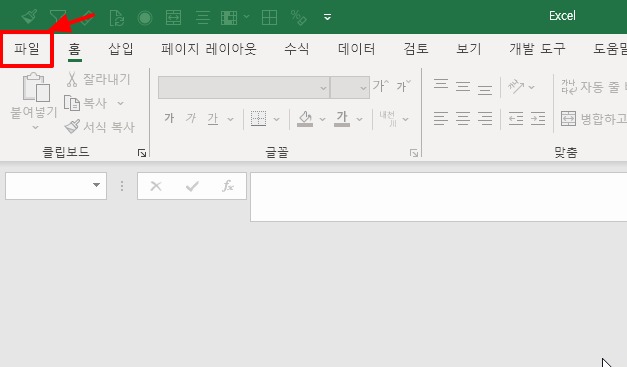Expand the phonetic guide dropdown arrow
The width and height of the screenshot is (627, 367).
[x=405, y=119]
